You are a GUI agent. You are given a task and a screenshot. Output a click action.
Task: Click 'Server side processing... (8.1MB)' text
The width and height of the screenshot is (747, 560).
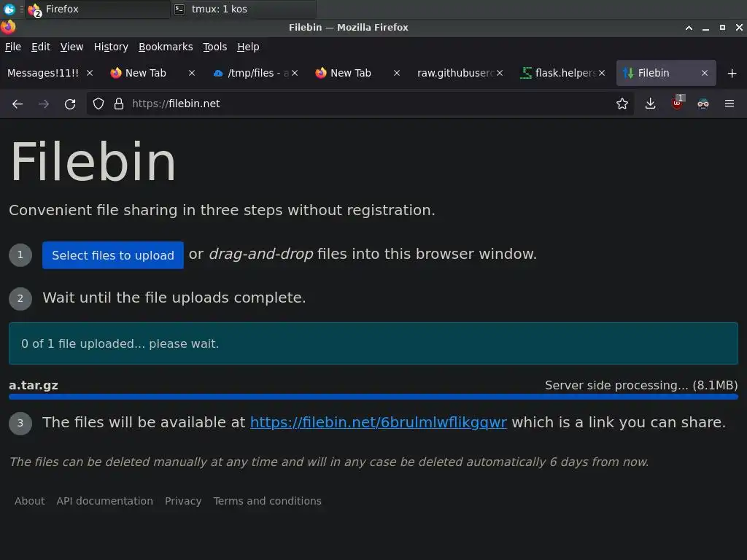(641, 385)
